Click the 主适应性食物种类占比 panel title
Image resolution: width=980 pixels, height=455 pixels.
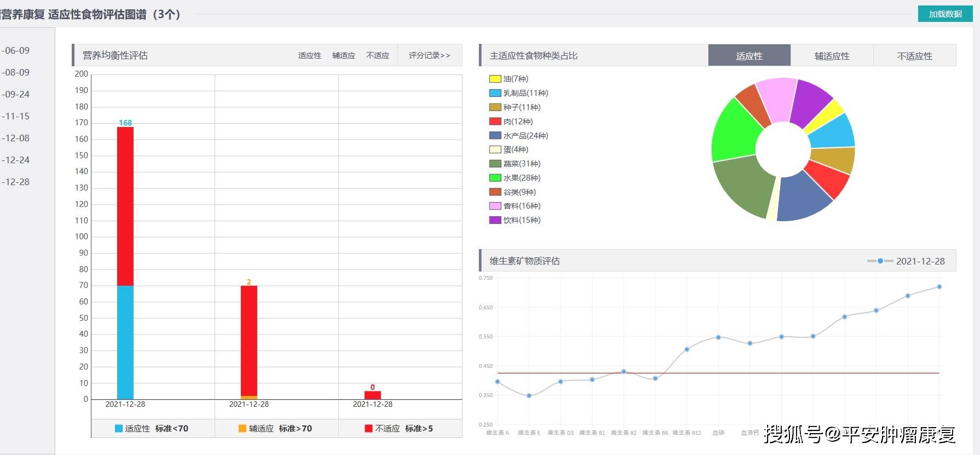534,55
